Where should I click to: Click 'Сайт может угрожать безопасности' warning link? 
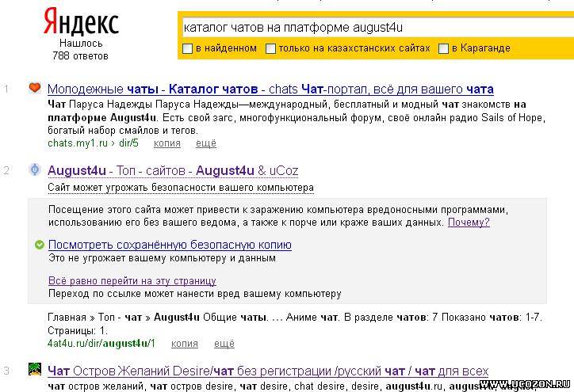tap(181, 188)
